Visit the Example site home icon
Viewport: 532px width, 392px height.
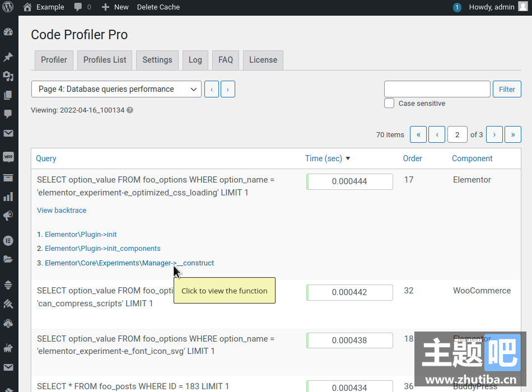27,7
